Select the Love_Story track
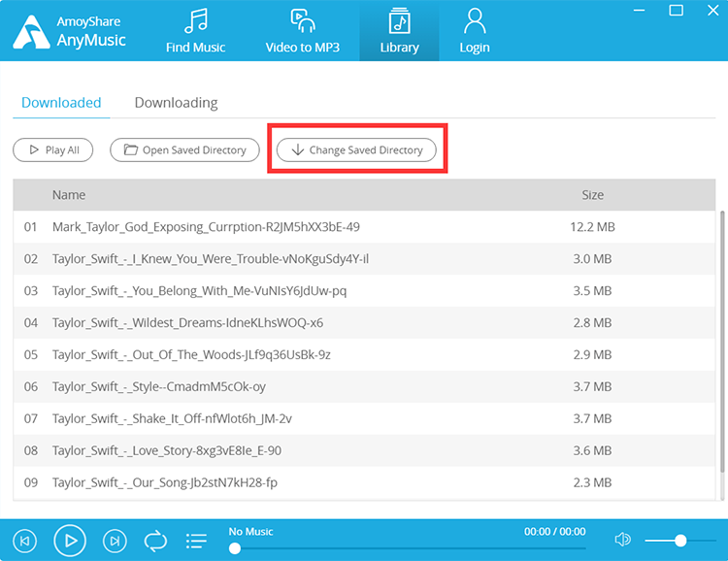This screenshot has height=561, width=728. point(364,450)
